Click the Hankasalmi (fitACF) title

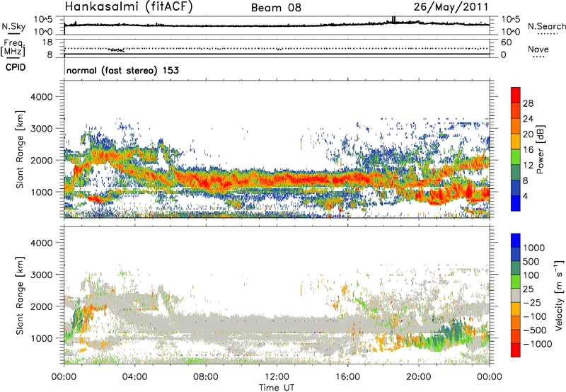129,7
